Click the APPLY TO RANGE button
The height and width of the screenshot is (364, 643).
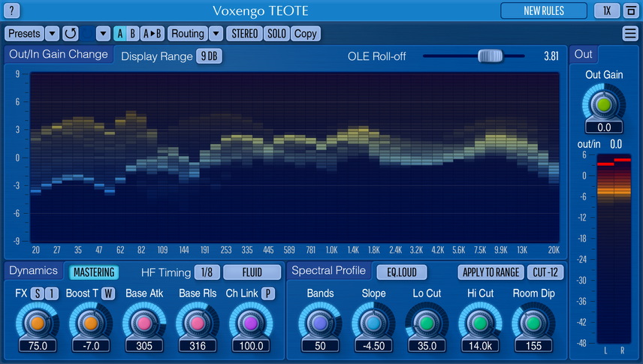click(489, 272)
